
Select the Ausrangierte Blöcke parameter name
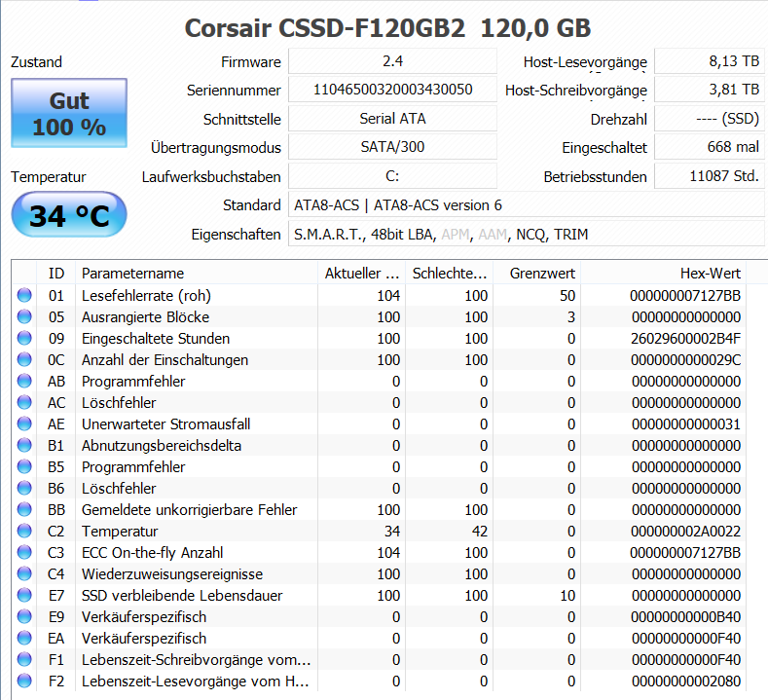(x=145, y=317)
